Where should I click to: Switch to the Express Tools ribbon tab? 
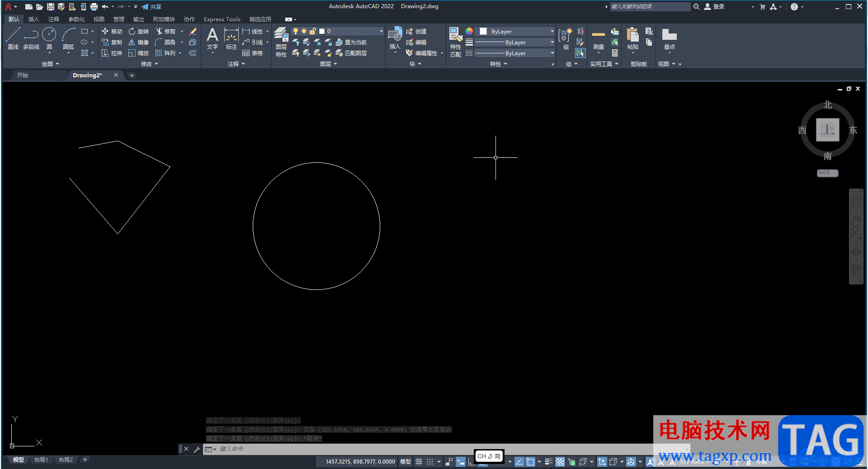coord(222,19)
